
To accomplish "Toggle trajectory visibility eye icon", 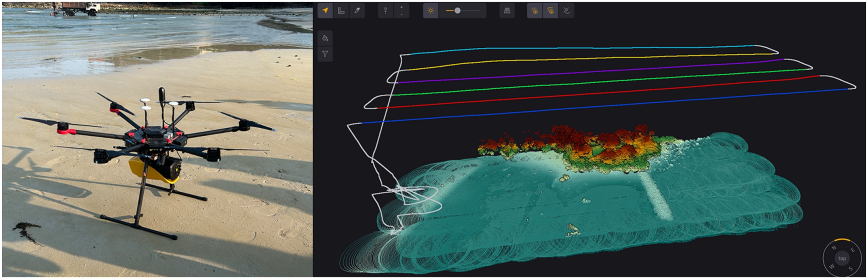I will 550,11.
